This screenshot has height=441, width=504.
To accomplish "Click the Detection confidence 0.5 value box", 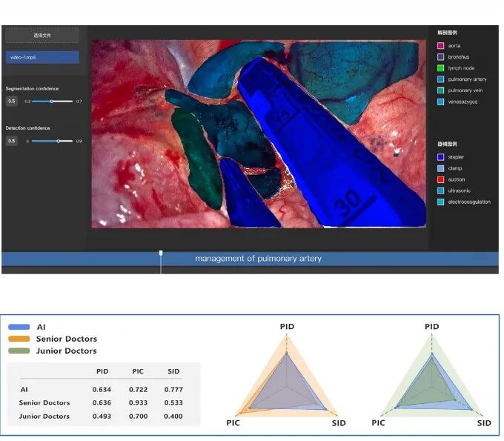I will (x=12, y=141).
